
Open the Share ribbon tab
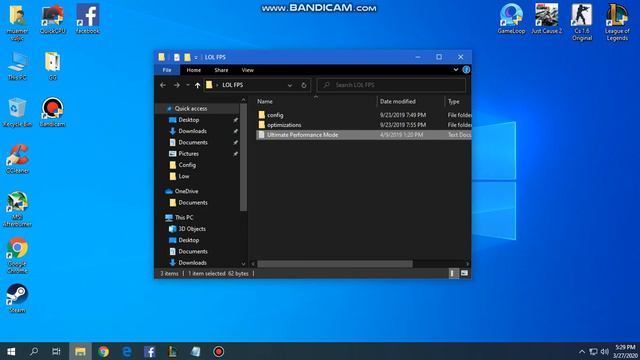tap(221, 70)
